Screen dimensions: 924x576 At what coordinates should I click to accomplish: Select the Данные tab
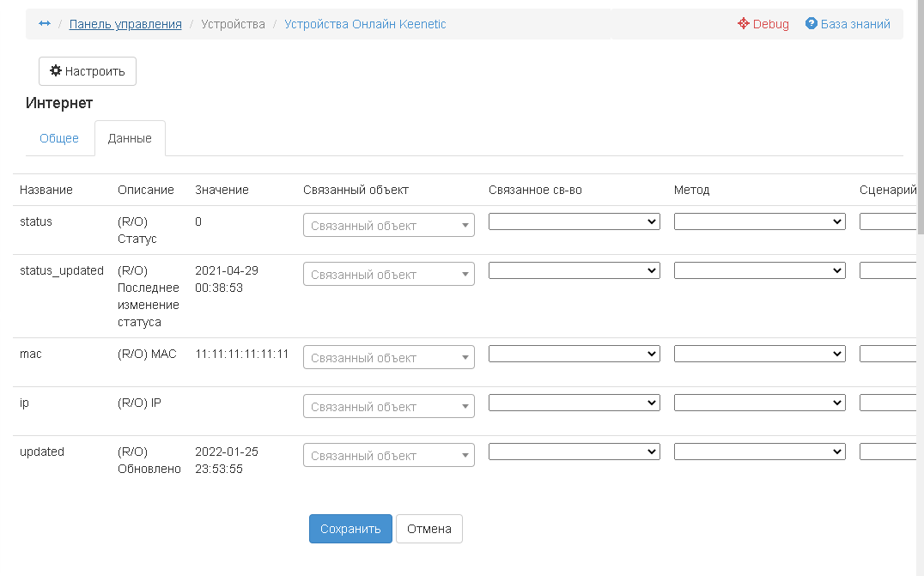tap(130, 138)
